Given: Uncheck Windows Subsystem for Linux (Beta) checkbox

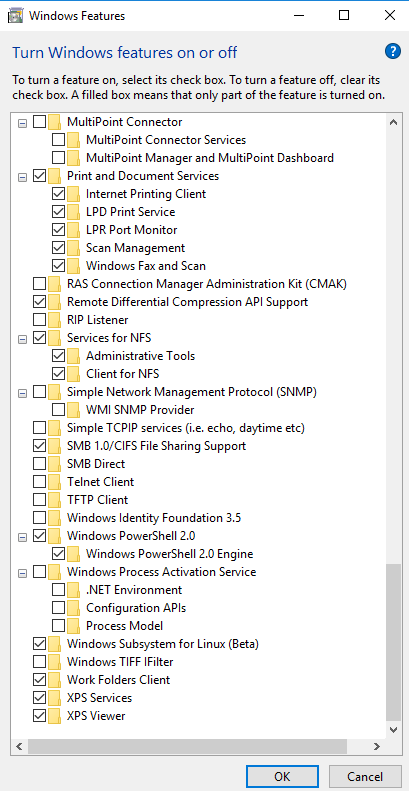Looking at the screenshot, I should pyautogui.click(x=39, y=644).
